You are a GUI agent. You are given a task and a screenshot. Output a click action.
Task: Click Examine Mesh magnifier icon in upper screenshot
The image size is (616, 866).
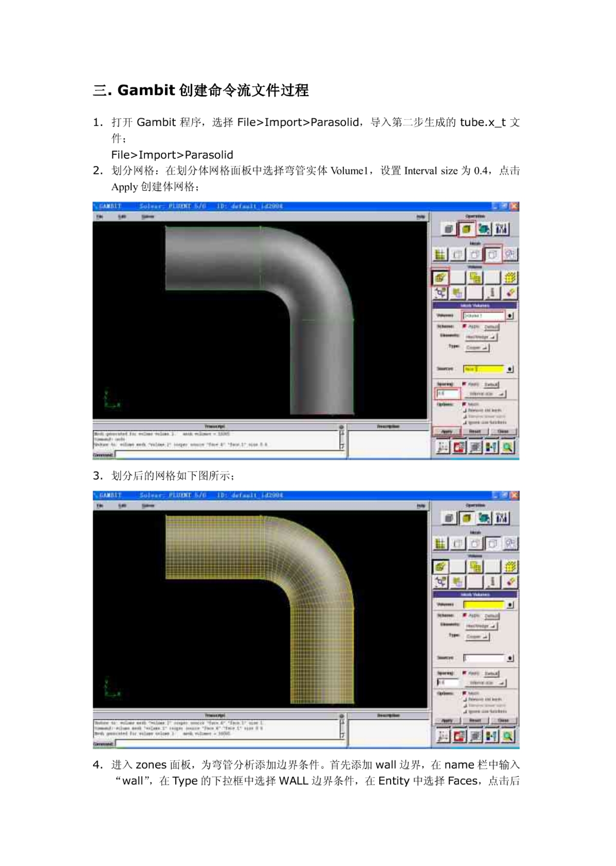tap(507, 447)
